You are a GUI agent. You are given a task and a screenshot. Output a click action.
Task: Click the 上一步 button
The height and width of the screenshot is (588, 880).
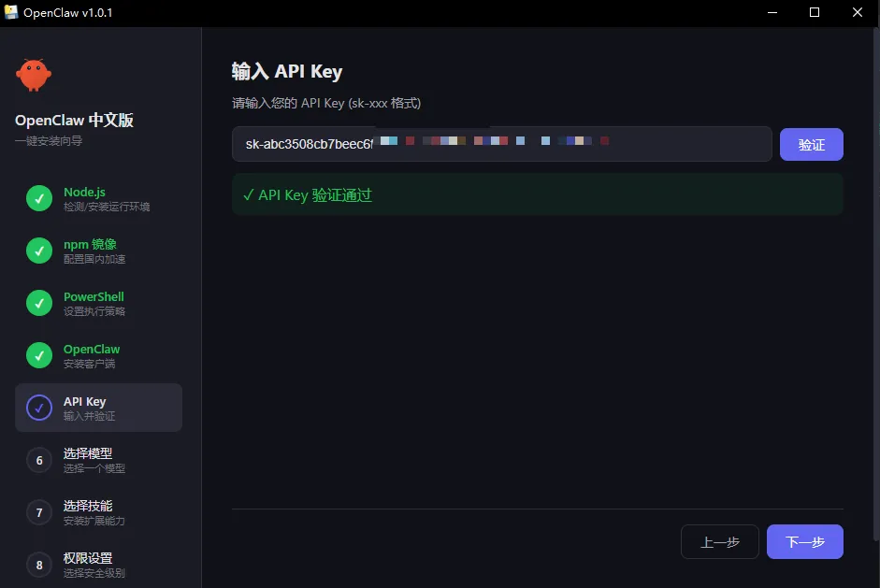click(x=720, y=542)
